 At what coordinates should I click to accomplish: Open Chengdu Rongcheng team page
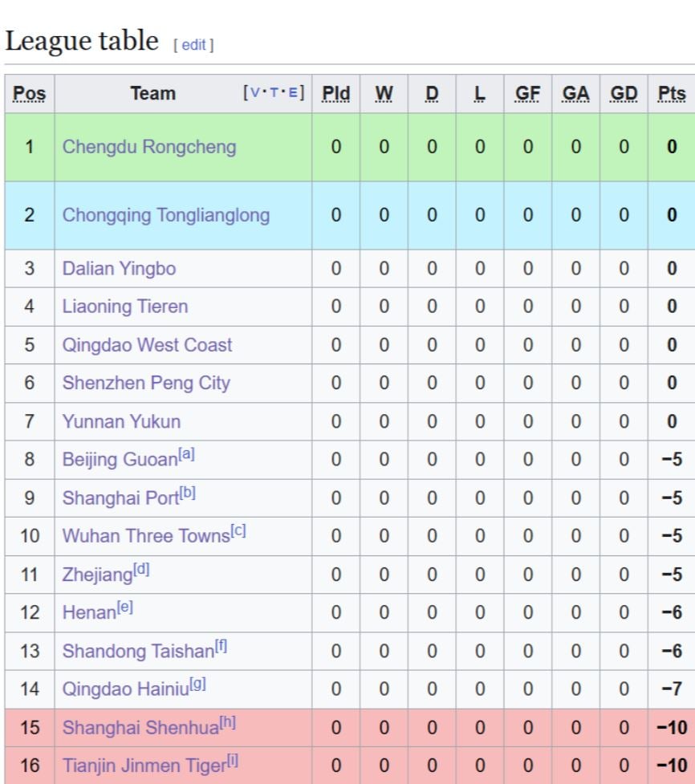tap(149, 147)
